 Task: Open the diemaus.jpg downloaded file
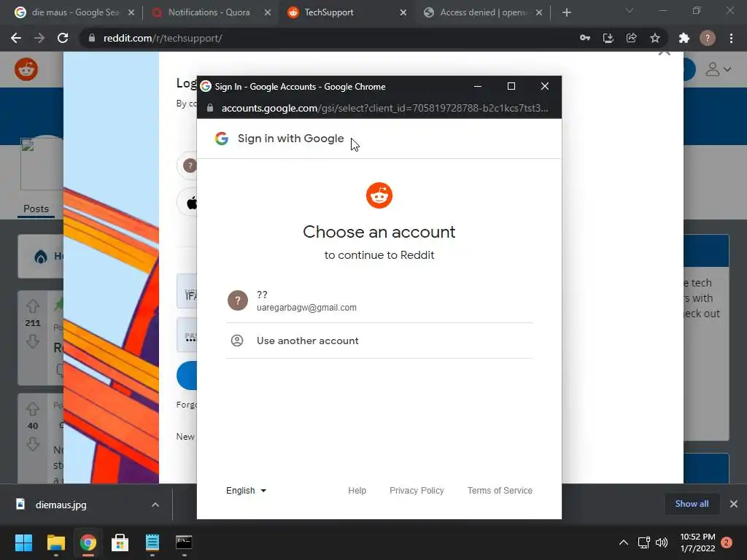click(x=61, y=505)
